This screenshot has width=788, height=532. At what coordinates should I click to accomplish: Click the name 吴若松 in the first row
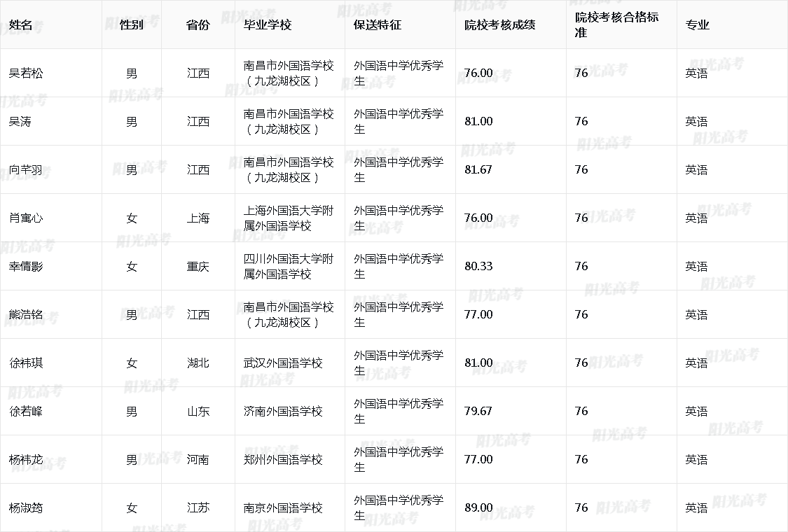click(26, 73)
